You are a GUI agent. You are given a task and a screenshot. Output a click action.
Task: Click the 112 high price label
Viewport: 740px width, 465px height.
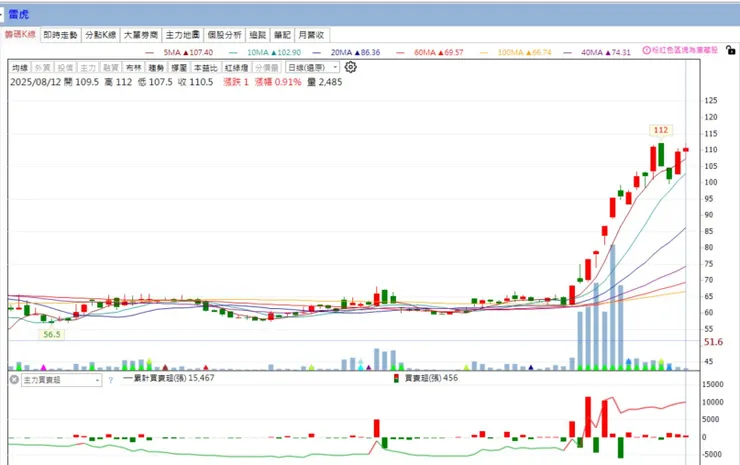tap(661, 130)
